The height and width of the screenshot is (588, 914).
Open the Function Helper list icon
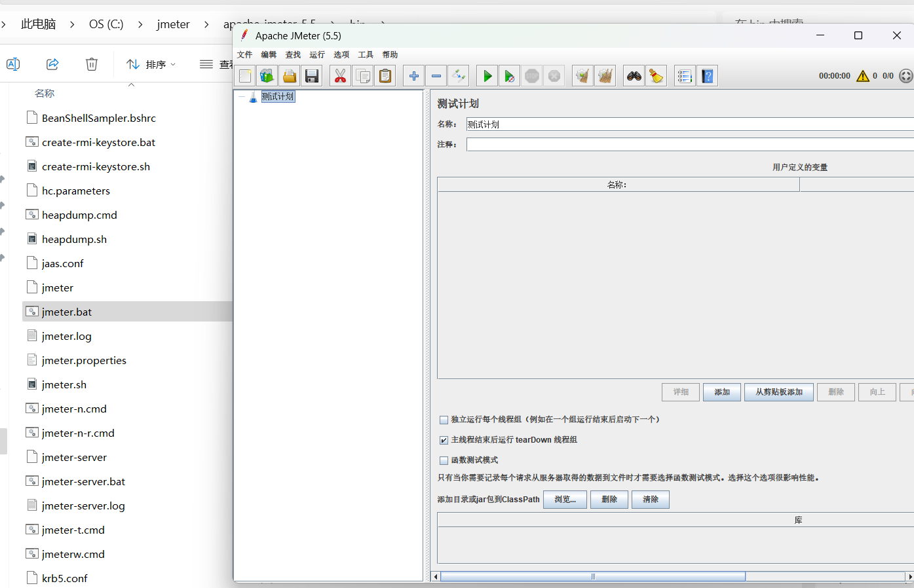[685, 76]
